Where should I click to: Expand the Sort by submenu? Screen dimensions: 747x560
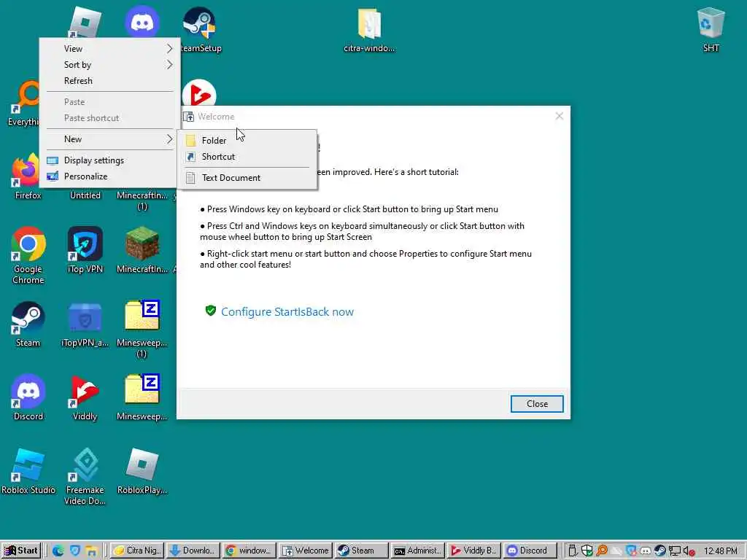[x=110, y=65]
